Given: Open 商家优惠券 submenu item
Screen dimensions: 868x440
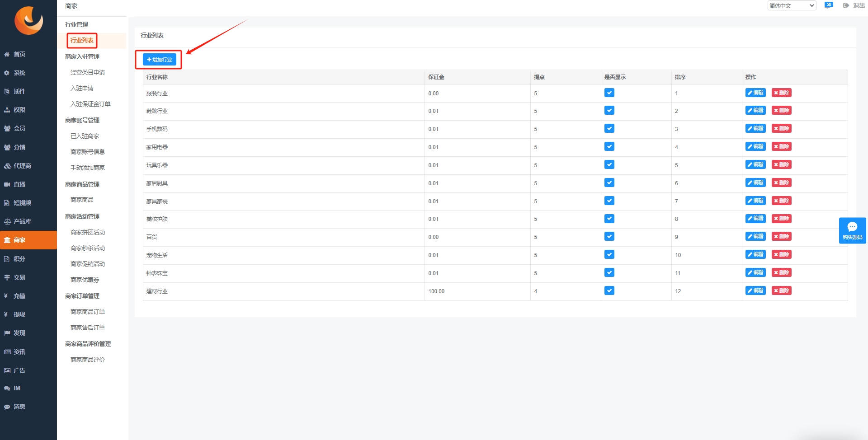Looking at the screenshot, I should (85, 280).
